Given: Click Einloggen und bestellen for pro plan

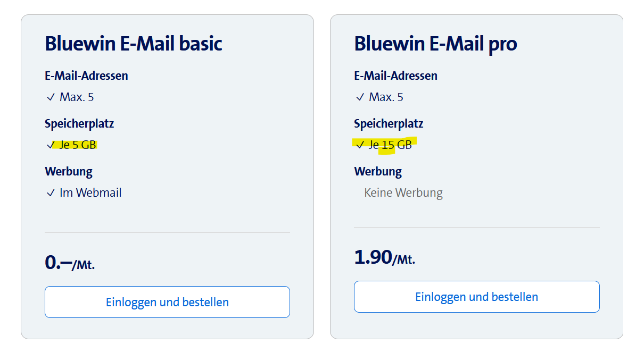Looking at the screenshot, I should click(476, 297).
